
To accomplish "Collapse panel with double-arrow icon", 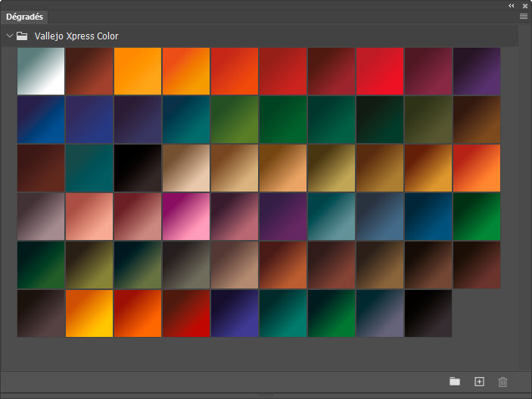I will click(511, 5).
